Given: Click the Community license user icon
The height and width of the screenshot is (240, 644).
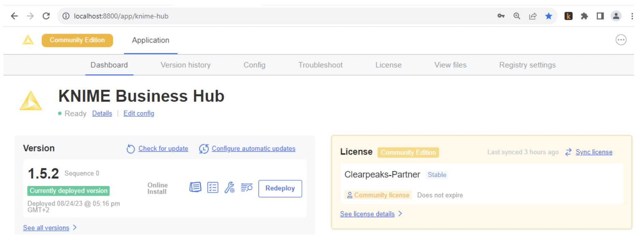Looking at the screenshot, I should pyautogui.click(x=350, y=195).
